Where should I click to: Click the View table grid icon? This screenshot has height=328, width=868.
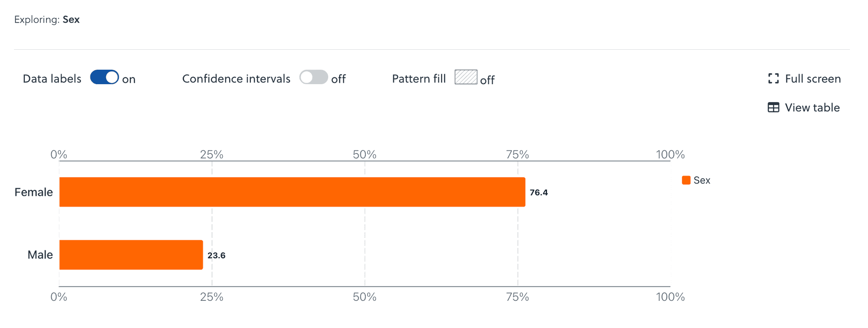point(773,108)
